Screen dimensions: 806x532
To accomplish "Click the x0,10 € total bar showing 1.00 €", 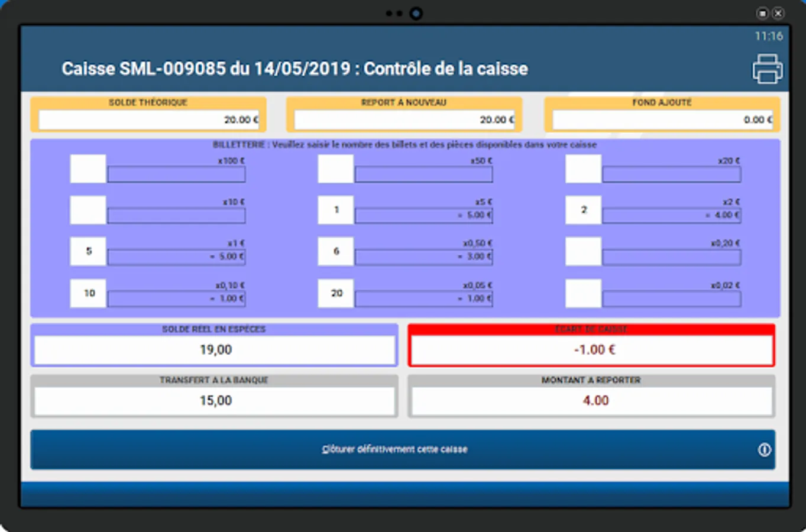I will point(176,299).
